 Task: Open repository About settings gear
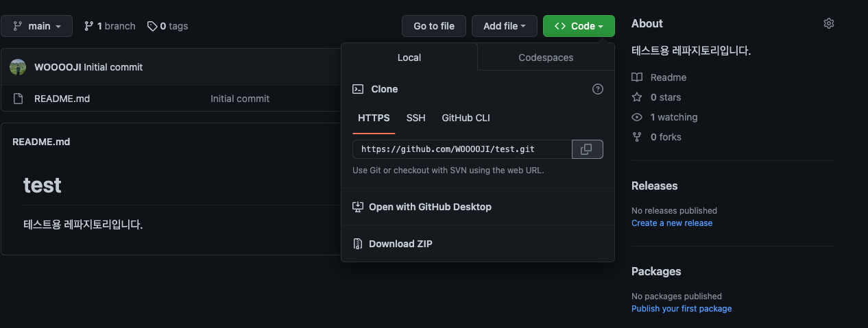click(x=828, y=23)
